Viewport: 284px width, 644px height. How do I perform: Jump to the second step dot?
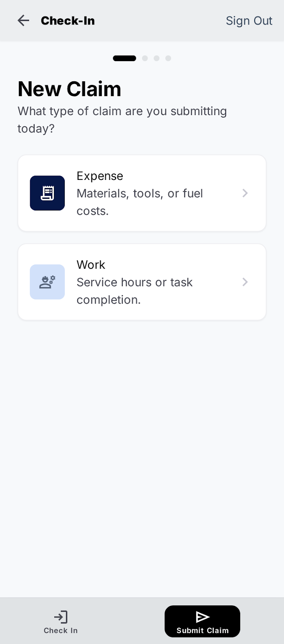145,58
